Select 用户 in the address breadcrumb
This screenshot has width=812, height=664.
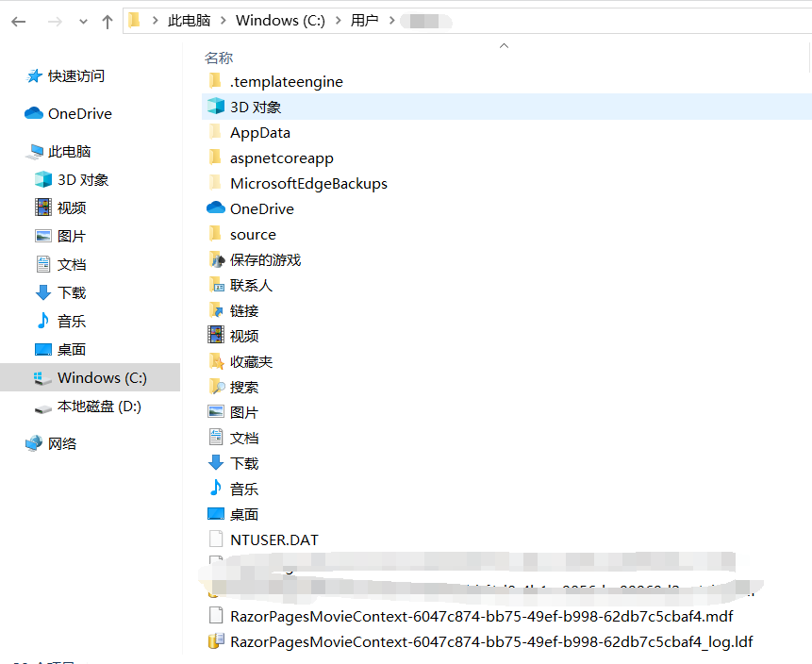click(365, 21)
